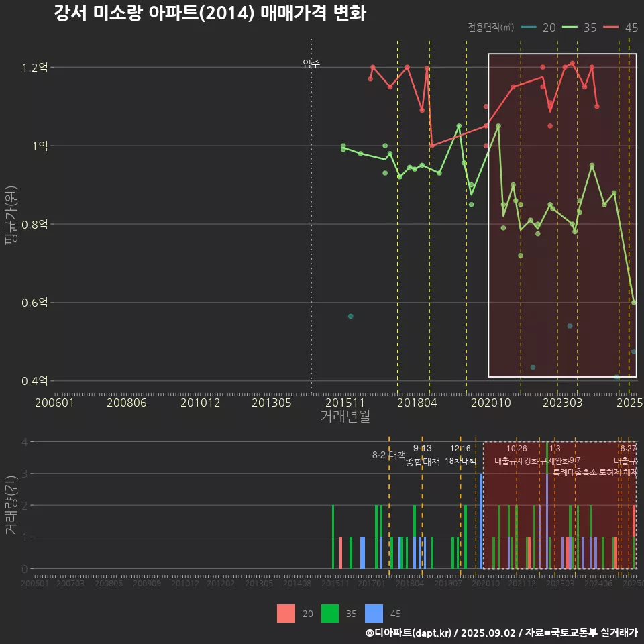
Task: Click '201408' on the volume chart axis
Action: coord(297,583)
